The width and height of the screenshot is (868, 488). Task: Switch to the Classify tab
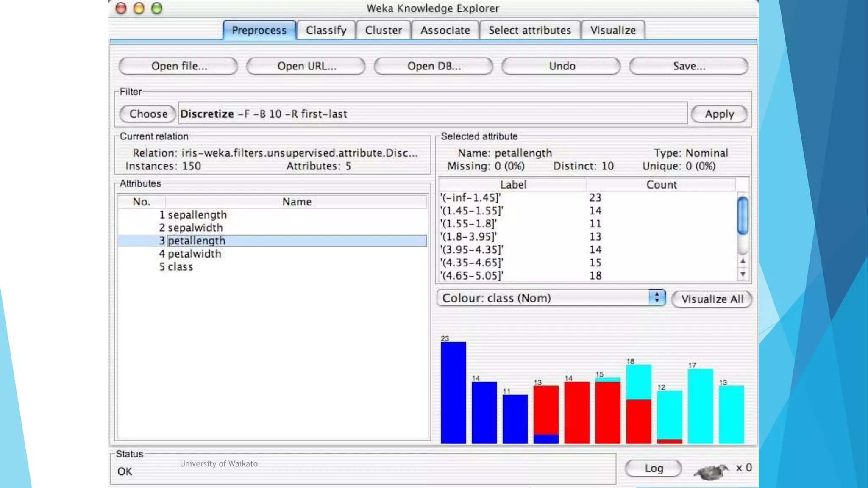326,30
